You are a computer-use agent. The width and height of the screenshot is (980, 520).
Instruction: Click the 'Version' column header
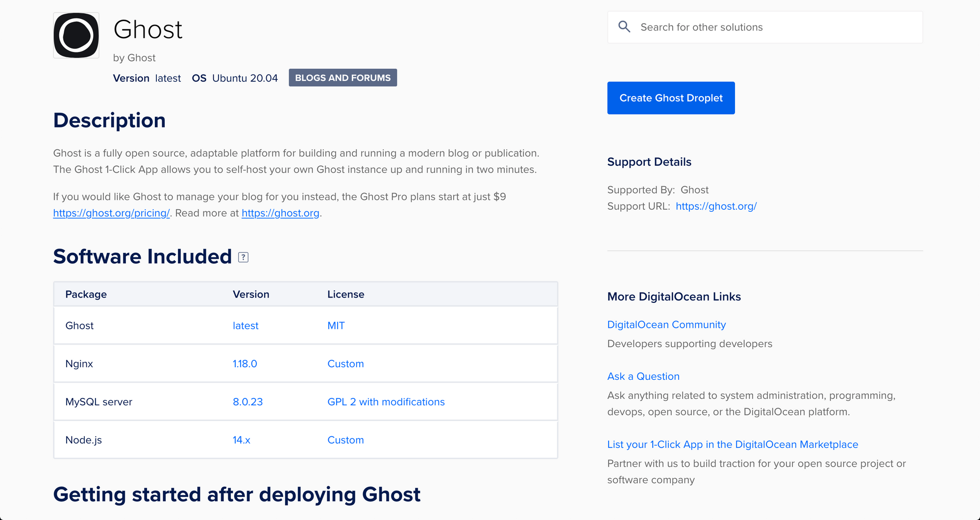(x=251, y=295)
